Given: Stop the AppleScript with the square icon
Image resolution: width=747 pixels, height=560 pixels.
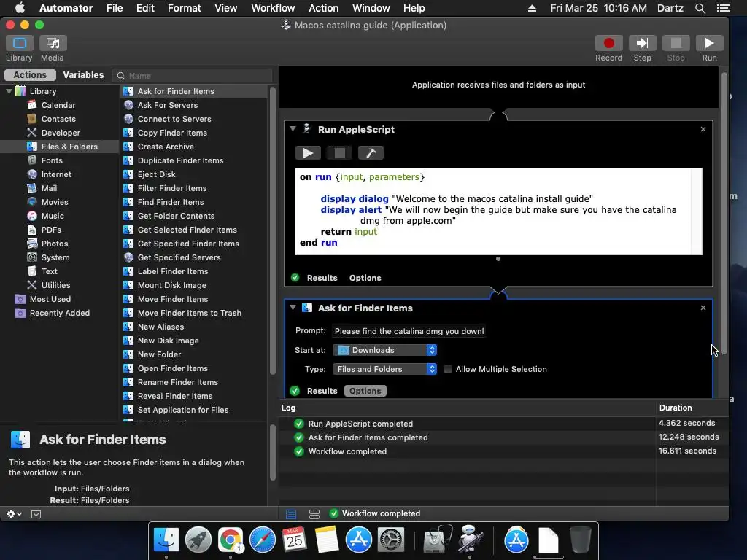Looking at the screenshot, I should [x=340, y=153].
